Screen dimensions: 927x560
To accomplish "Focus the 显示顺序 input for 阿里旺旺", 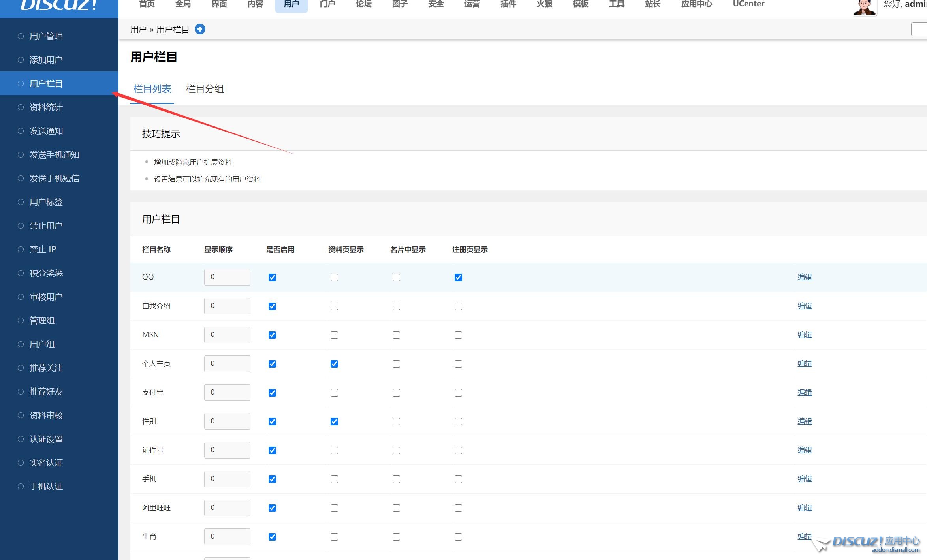I will pos(227,508).
